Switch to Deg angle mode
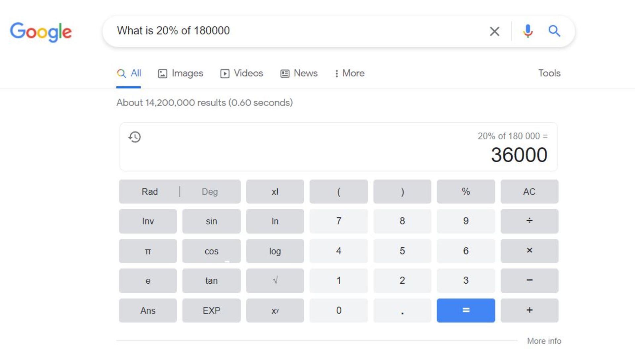The width and height of the screenshot is (635, 364). click(x=210, y=191)
